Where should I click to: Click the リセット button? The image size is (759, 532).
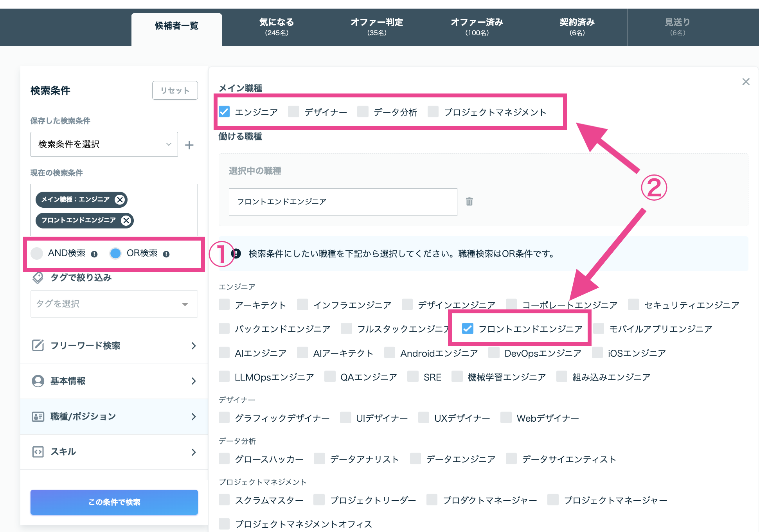coord(175,90)
